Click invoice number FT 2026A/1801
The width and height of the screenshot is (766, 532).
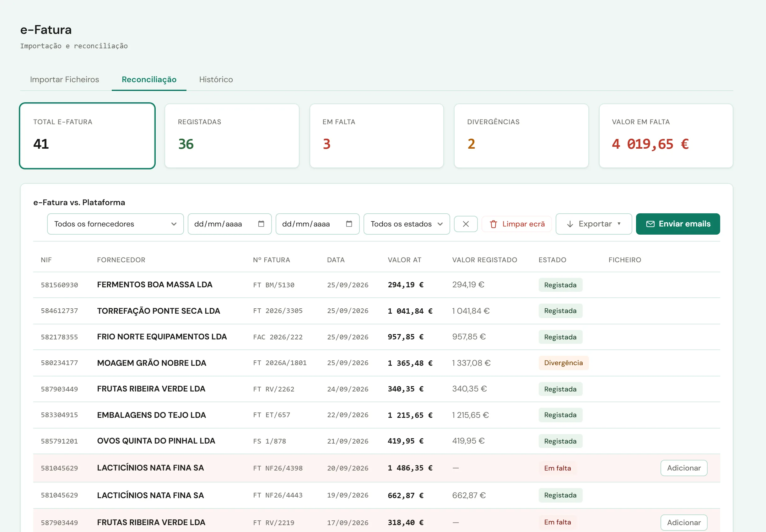pyautogui.click(x=280, y=363)
